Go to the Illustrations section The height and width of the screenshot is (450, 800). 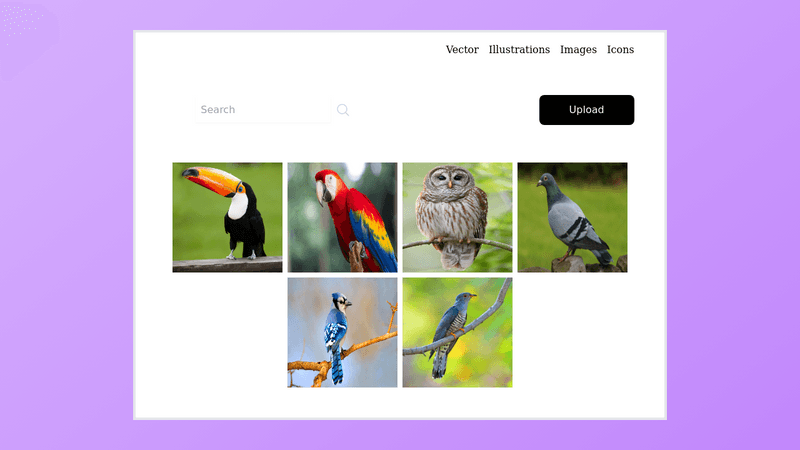tap(519, 49)
